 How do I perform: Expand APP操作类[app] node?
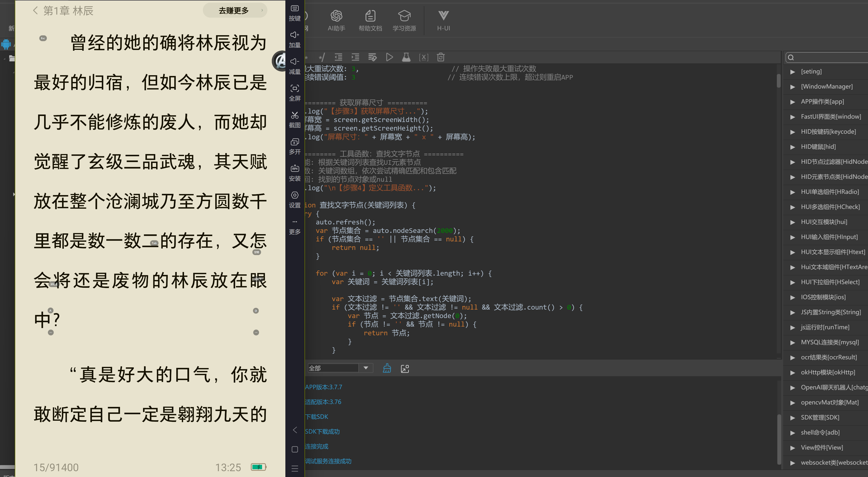[x=793, y=101]
